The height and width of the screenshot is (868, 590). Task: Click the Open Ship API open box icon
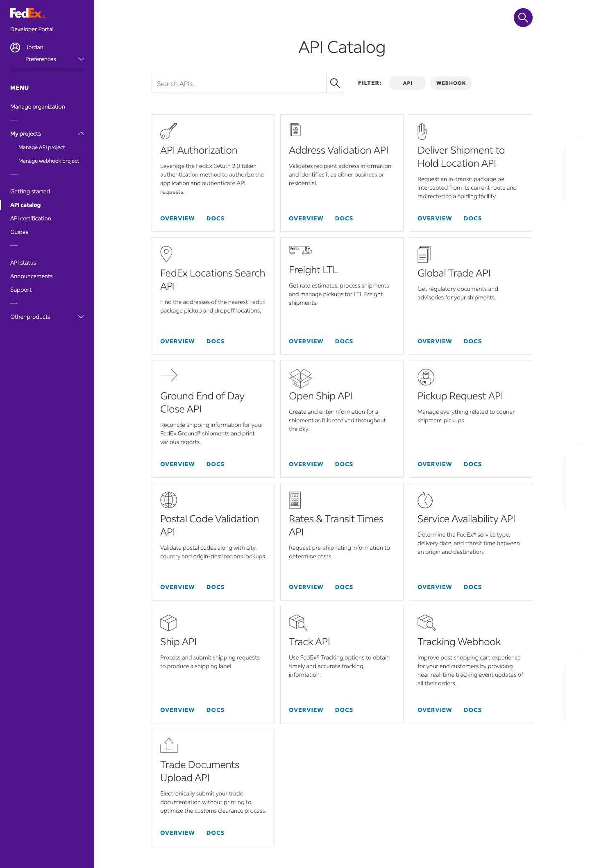point(300,378)
